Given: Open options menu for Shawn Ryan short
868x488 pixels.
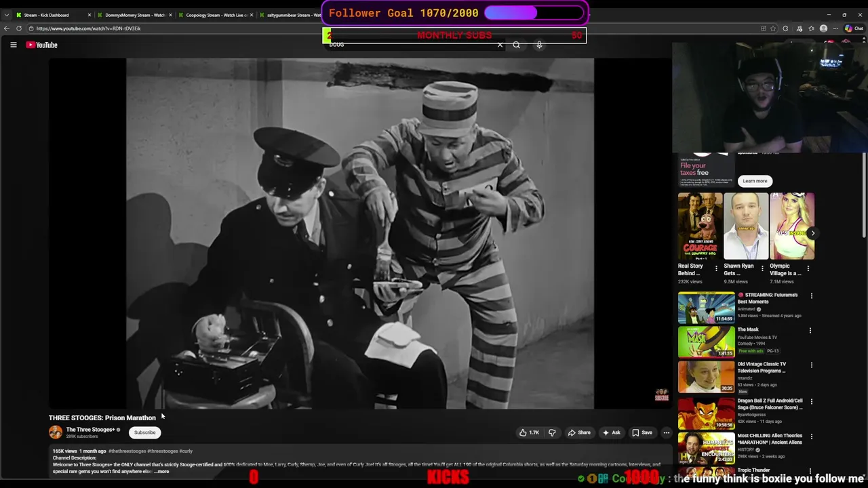Looking at the screenshot, I should click(762, 268).
